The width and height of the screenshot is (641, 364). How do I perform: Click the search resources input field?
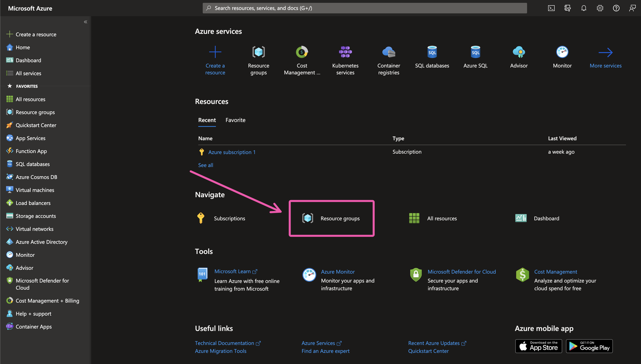click(364, 8)
